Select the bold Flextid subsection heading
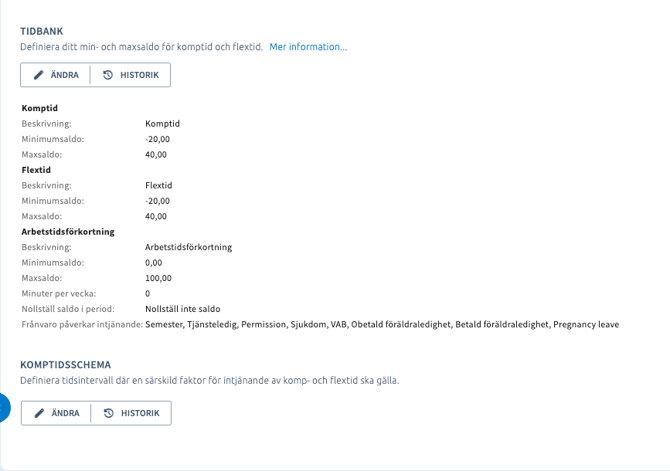Image resolution: width=670 pixels, height=471 pixels. (x=37, y=170)
